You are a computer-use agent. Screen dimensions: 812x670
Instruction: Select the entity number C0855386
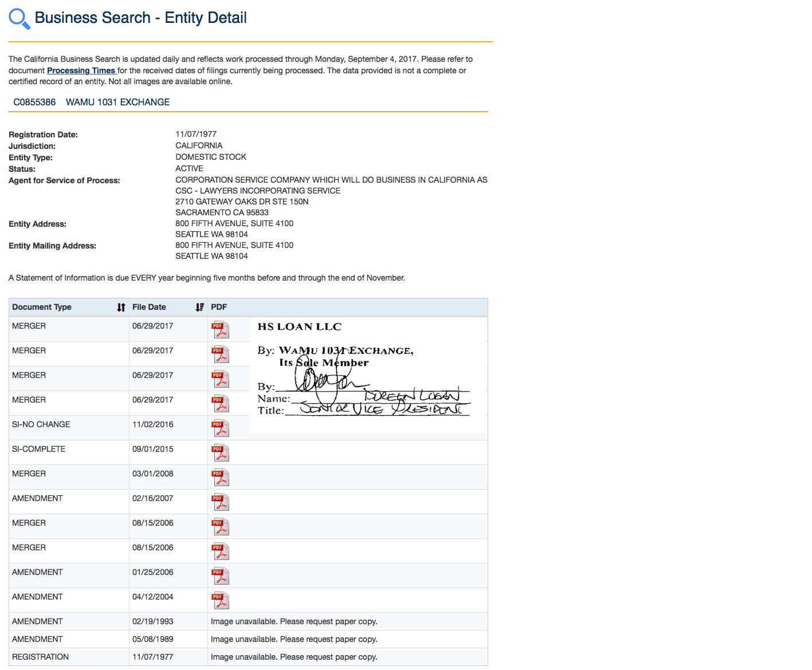pyautogui.click(x=34, y=102)
